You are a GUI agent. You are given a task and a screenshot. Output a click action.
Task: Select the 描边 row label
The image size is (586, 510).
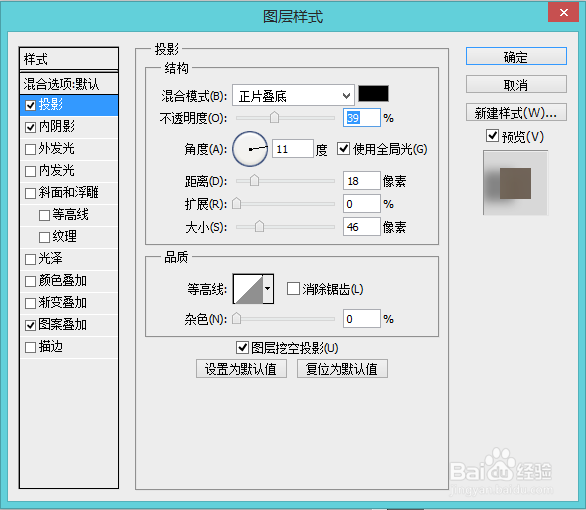click(x=51, y=347)
